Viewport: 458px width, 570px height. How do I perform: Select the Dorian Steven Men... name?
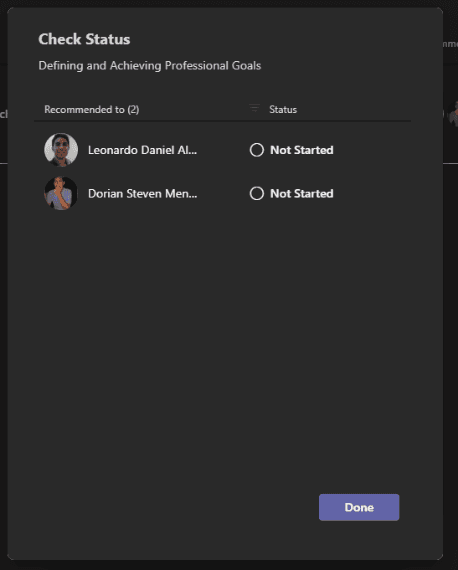(142, 193)
